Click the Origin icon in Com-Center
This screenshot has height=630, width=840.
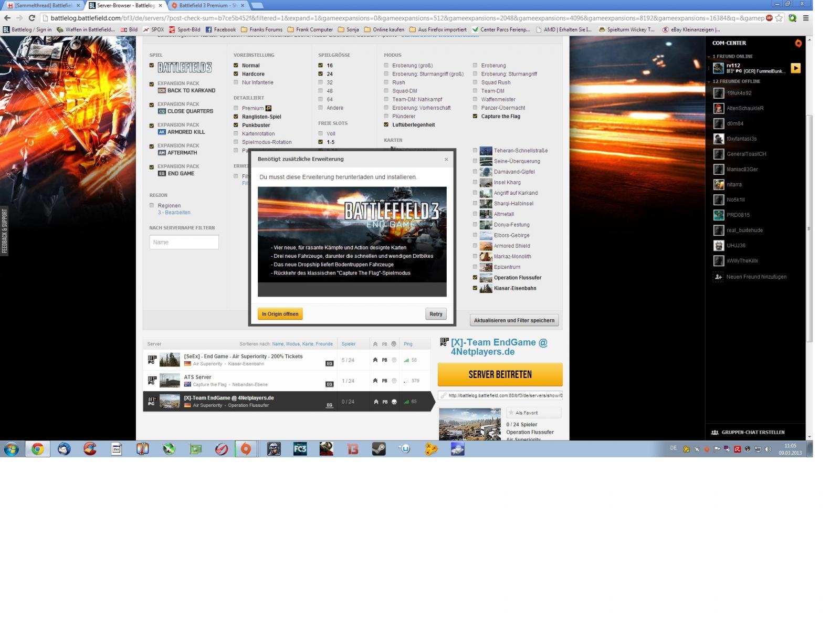pos(798,43)
